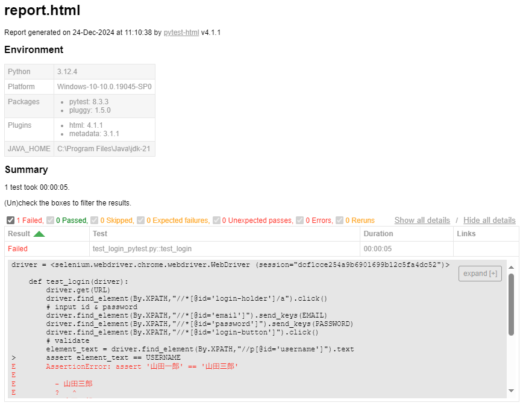
Task: Click the "Show all details" link
Action: point(422,220)
